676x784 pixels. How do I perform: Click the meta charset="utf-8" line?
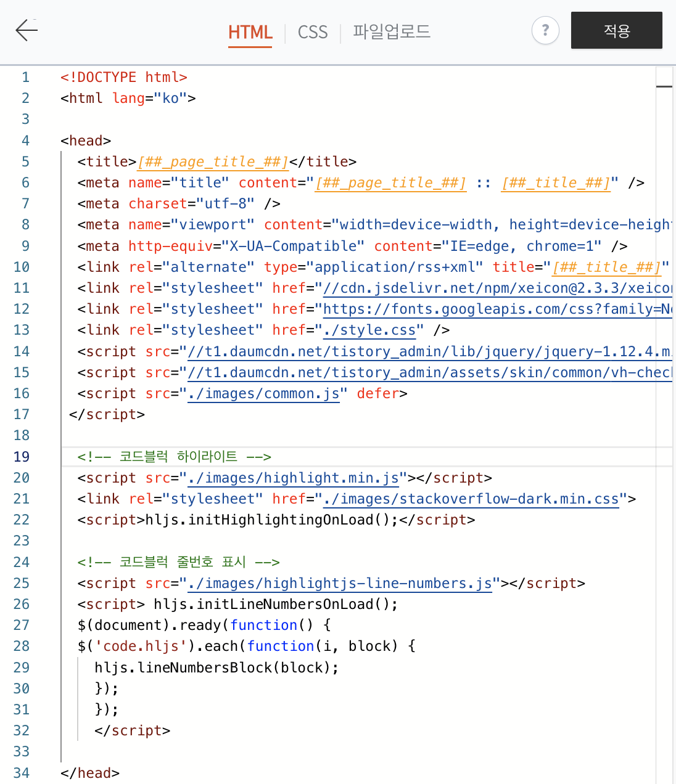pos(179,203)
